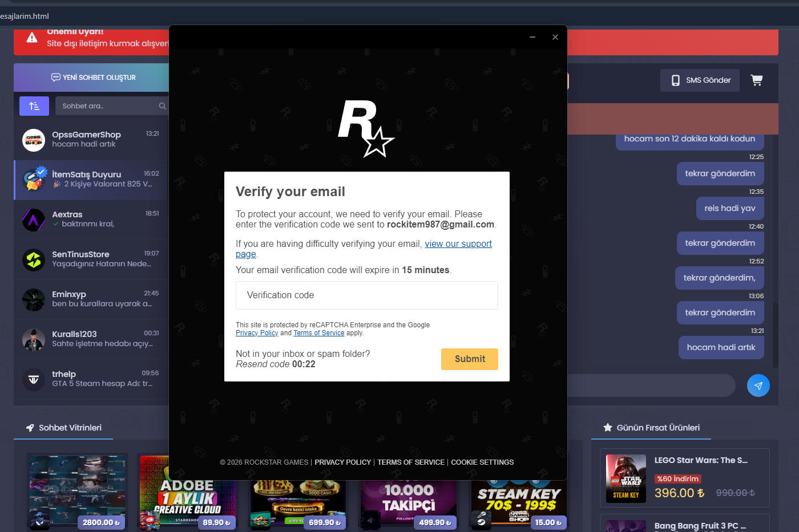Open the SenTinusStore conversation
Image resolution: width=799 pixels, height=532 pixels.
coord(91,259)
